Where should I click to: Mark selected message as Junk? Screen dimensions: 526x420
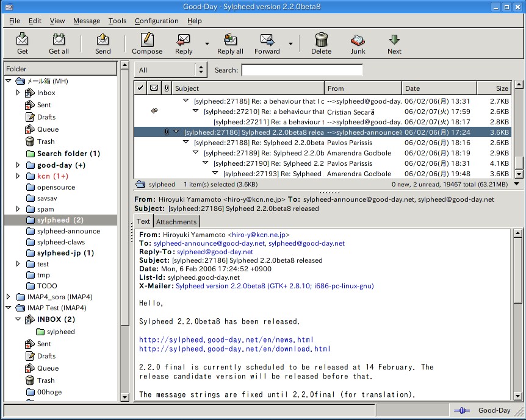pyautogui.click(x=357, y=43)
